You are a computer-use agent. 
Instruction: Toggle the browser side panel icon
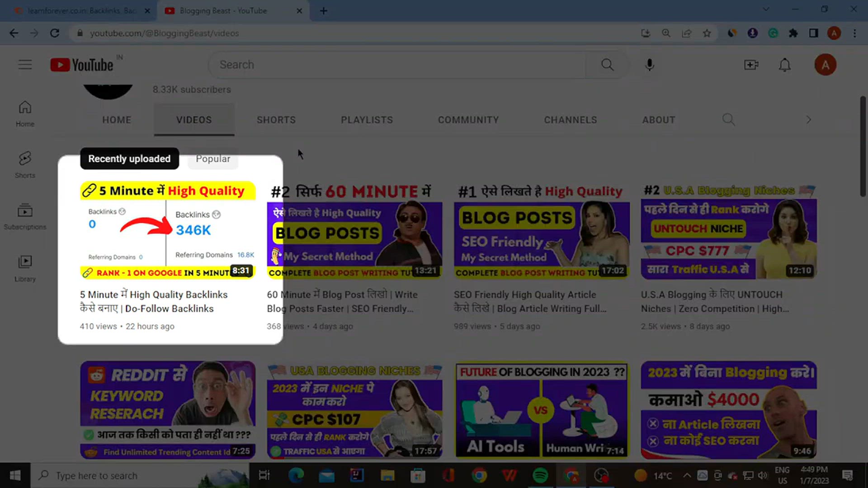click(x=813, y=33)
